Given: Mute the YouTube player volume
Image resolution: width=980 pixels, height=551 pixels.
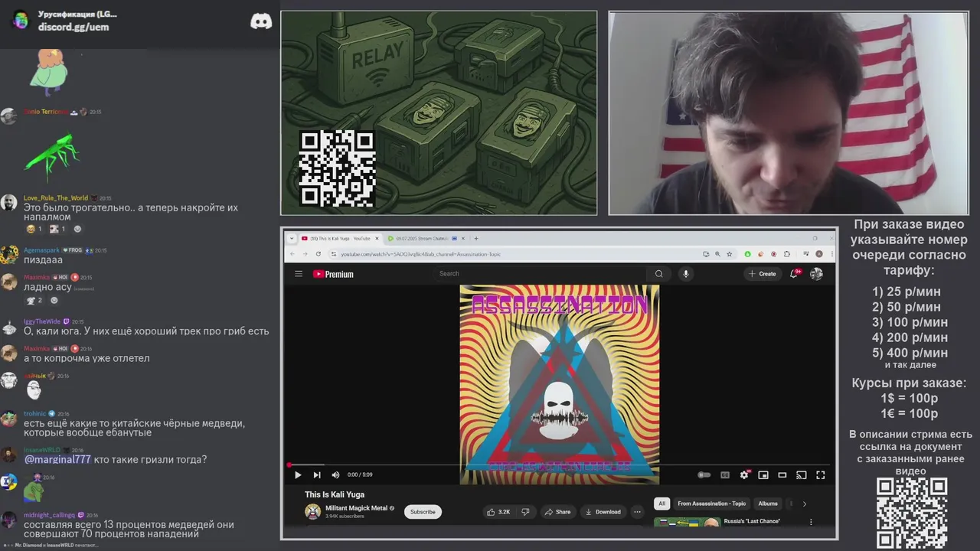Looking at the screenshot, I should (335, 475).
